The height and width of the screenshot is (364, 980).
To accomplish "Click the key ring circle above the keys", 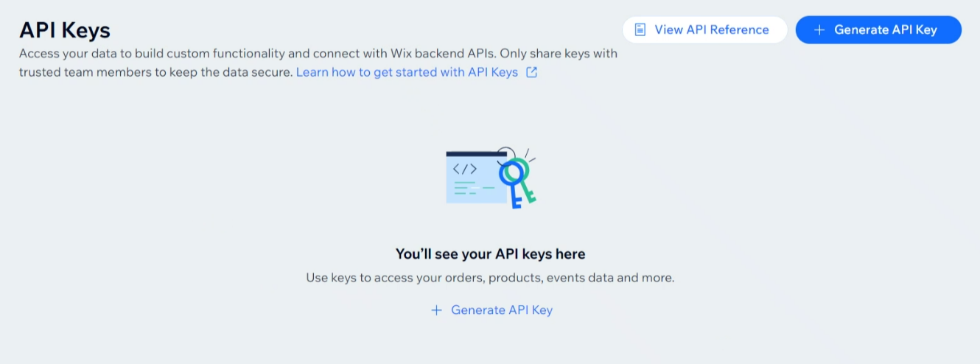I will pyautogui.click(x=505, y=156).
